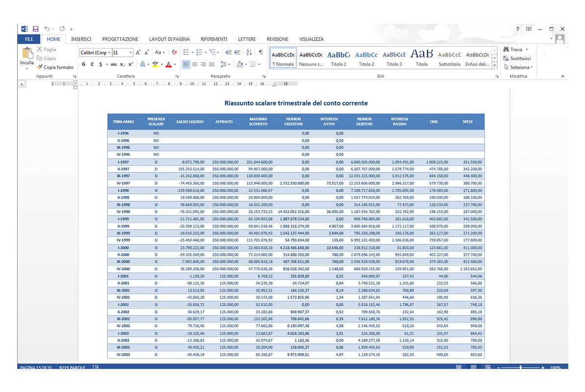Open bullet list options dropdown
The image size is (585, 392).
pos(193,52)
